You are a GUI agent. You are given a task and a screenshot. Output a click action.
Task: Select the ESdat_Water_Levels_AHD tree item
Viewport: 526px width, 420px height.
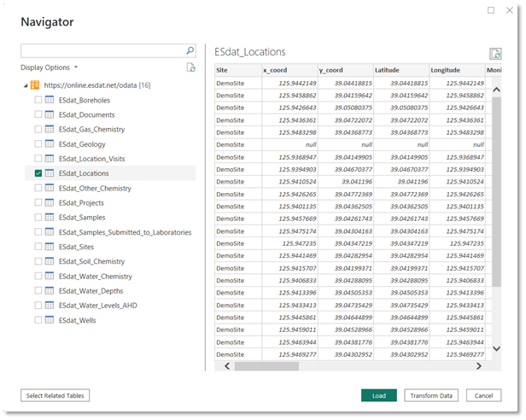click(98, 306)
